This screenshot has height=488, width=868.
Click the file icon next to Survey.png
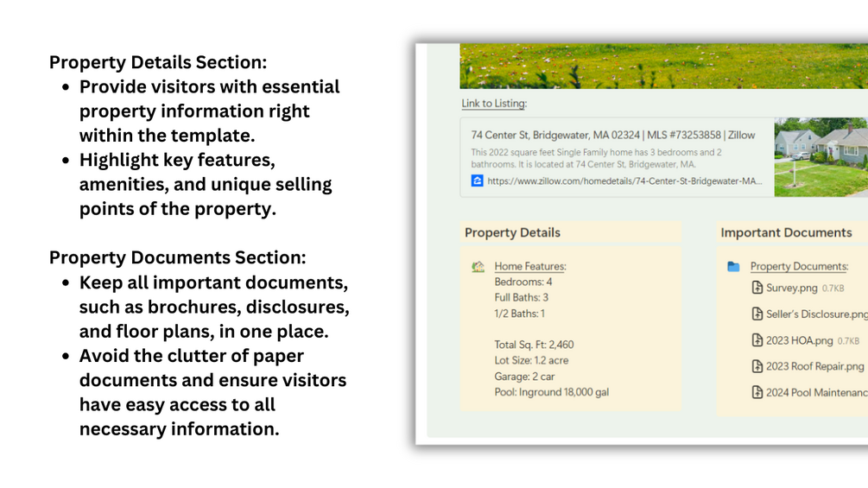(x=757, y=288)
